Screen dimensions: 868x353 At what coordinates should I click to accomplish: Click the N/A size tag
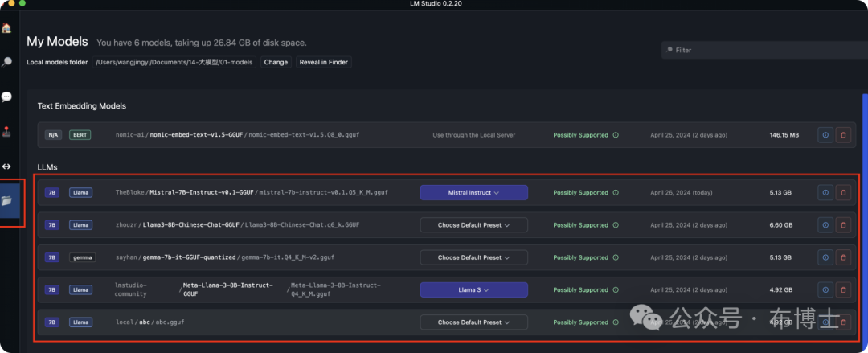click(x=52, y=134)
